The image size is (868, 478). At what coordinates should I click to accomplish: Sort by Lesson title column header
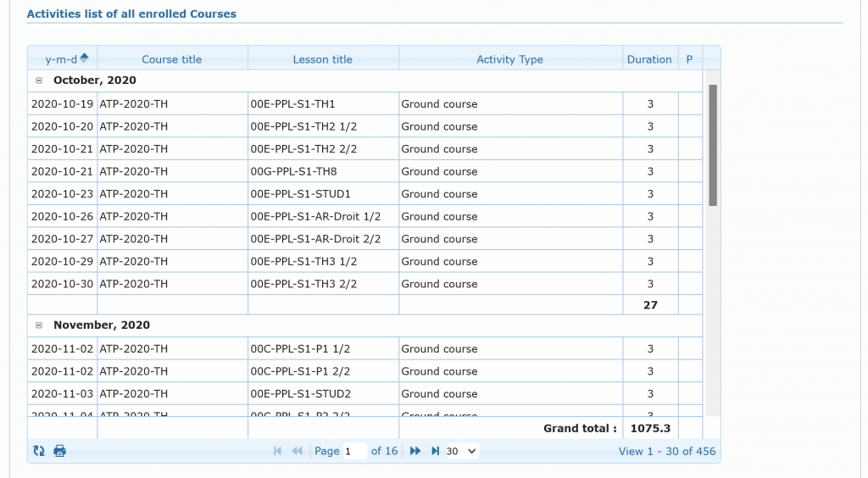[322, 59]
